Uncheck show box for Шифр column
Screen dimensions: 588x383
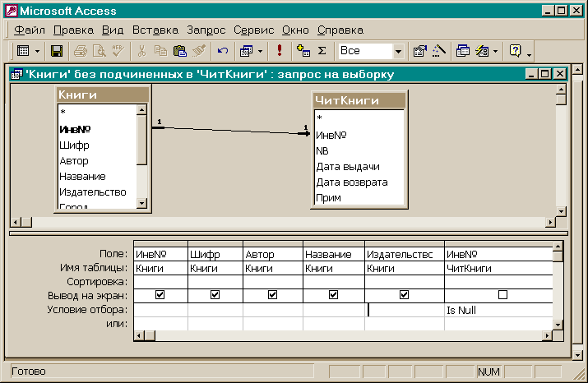click(215, 295)
